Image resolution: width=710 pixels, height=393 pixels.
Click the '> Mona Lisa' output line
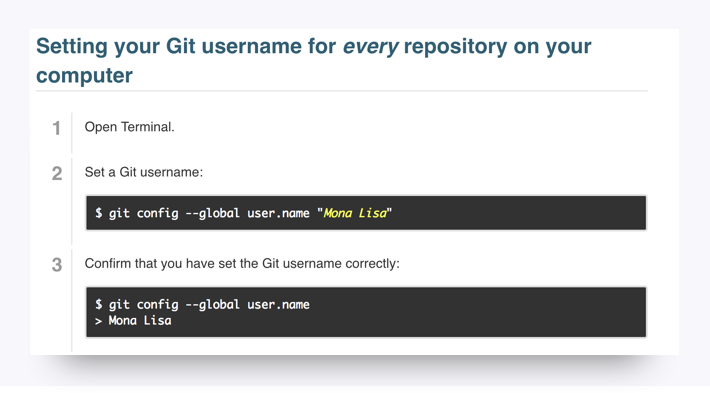[x=133, y=321]
